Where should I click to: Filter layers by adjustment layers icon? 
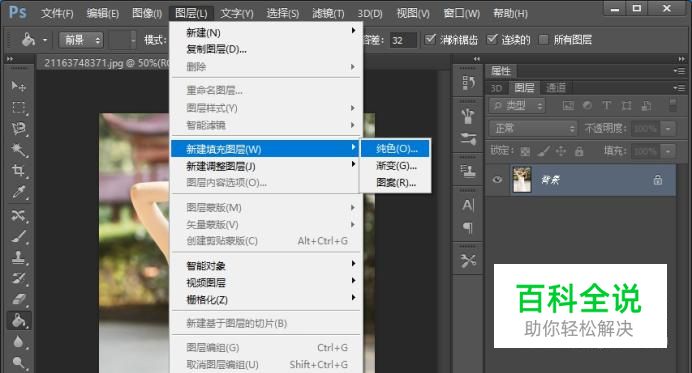[x=587, y=106]
